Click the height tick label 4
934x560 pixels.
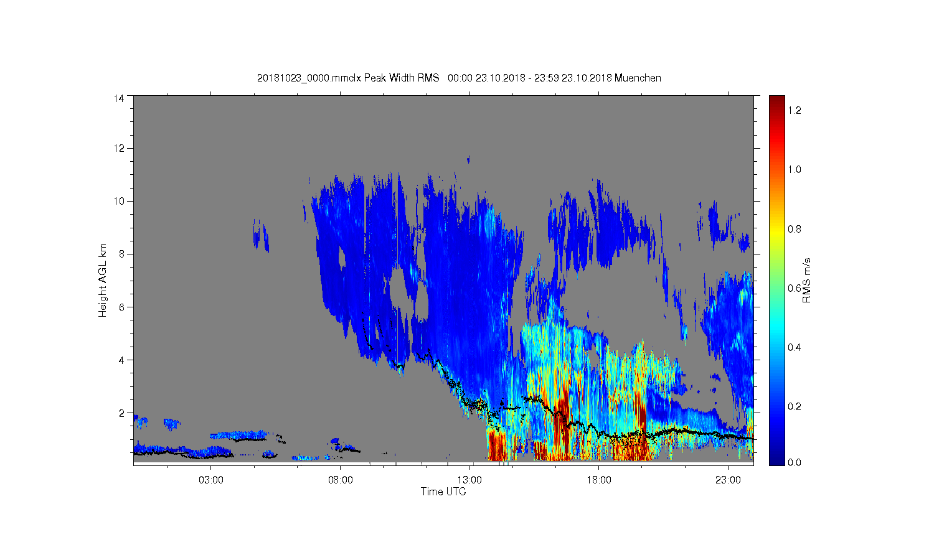point(121,360)
